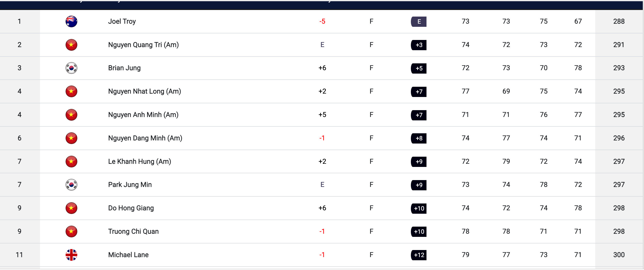Click the E total badge for Joel Troy
Viewport: 644px width, 270px height.
(418, 22)
